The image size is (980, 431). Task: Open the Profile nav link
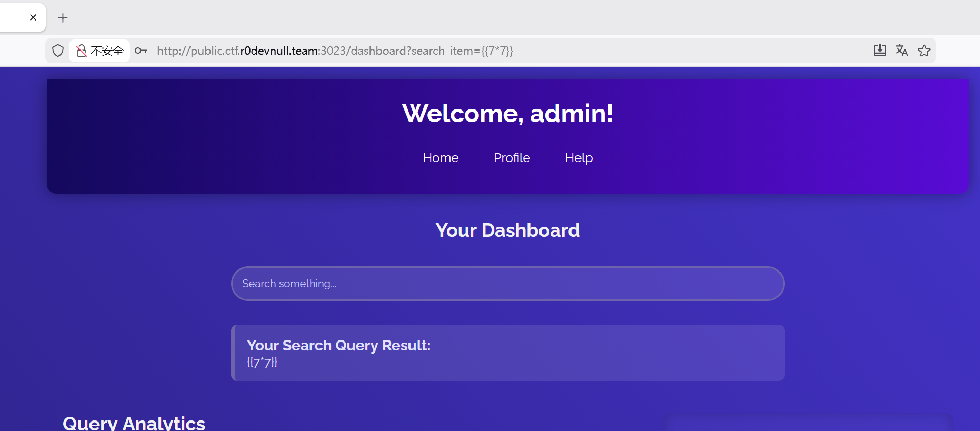pyautogui.click(x=512, y=158)
